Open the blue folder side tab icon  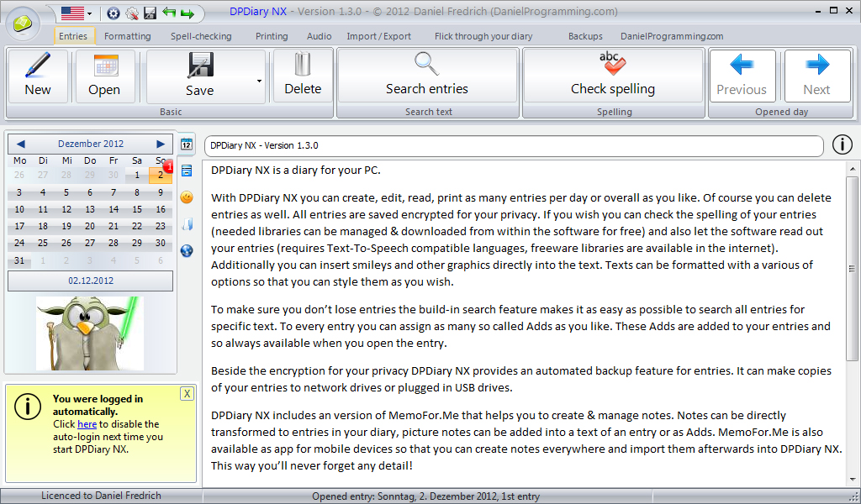coord(187,223)
